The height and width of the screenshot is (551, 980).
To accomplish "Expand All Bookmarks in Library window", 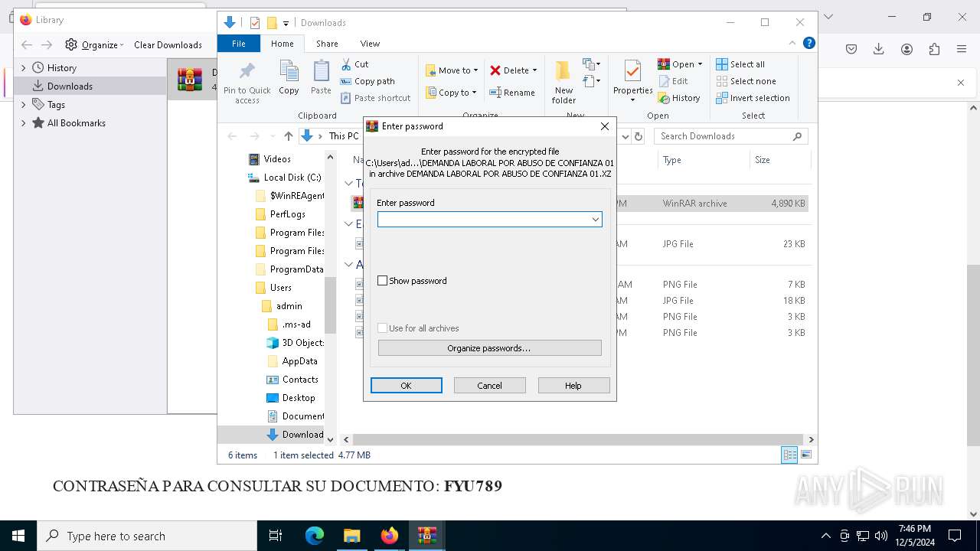I will (x=23, y=123).
